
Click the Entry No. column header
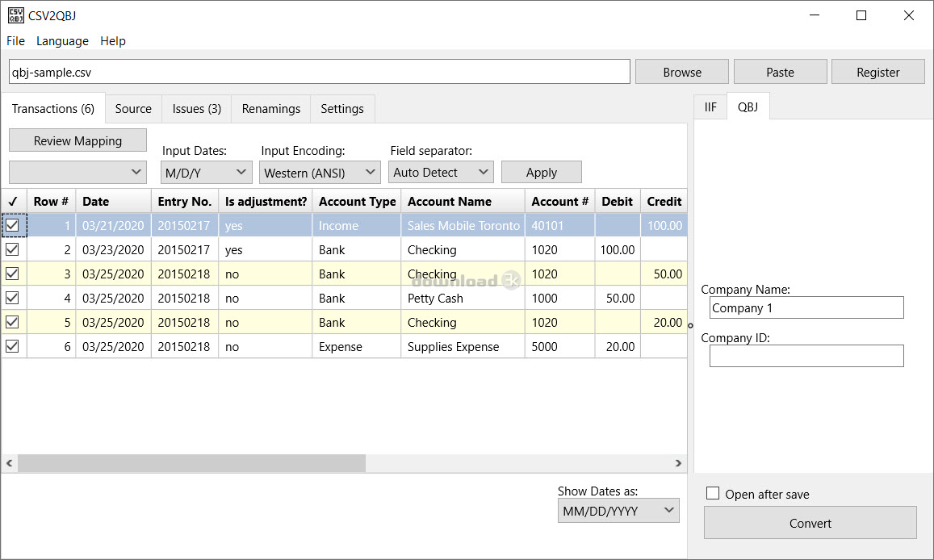(185, 201)
